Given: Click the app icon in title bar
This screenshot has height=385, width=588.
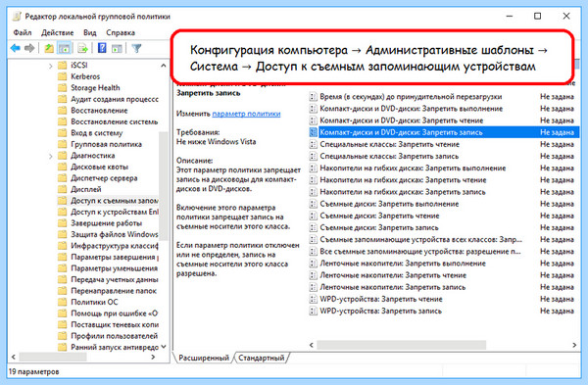Looking at the screenshot, I should click(17, 16).
